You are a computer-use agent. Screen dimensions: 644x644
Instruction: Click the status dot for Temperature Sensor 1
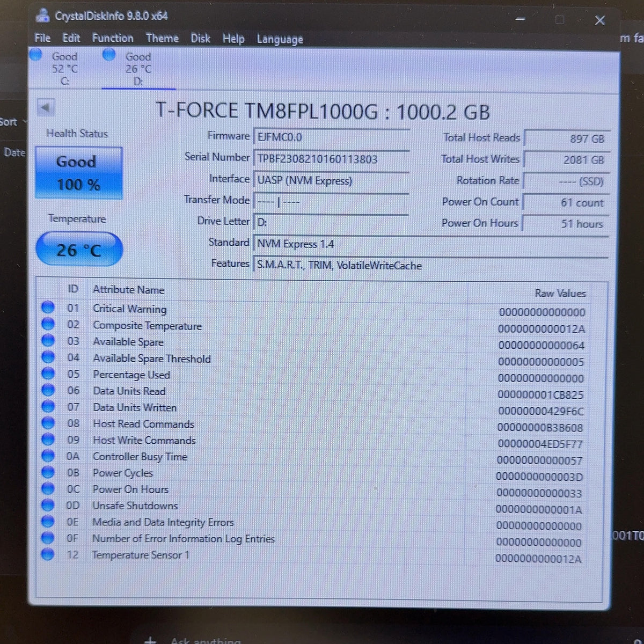(x=48, y=554)
